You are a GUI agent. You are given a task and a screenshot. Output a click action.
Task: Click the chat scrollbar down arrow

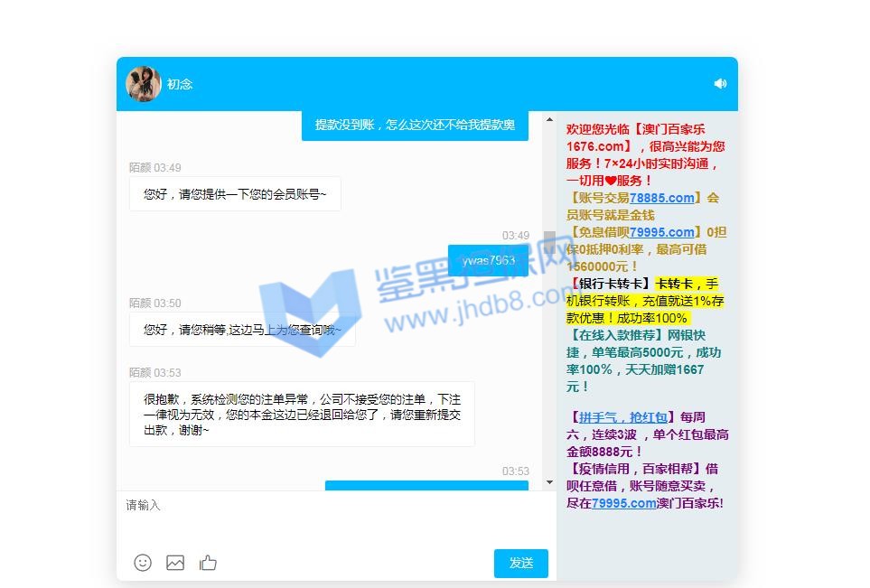(549, 483)
